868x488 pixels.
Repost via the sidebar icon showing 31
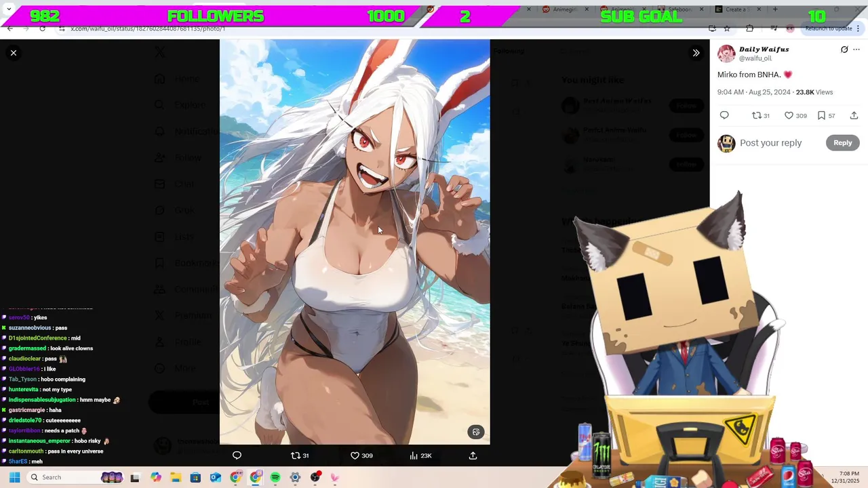click(x=761, y=115)
